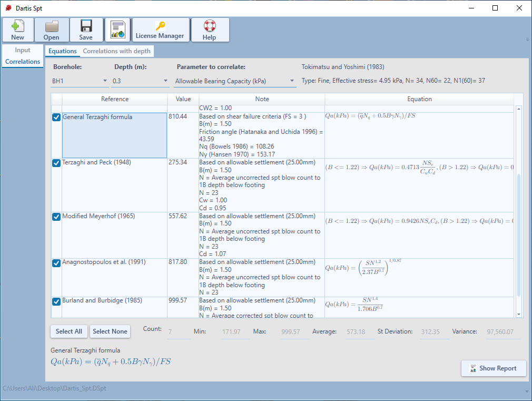Click the table's vertical scrollbar thumb
Screen dimensions: 532x401
tap(518, 235)
